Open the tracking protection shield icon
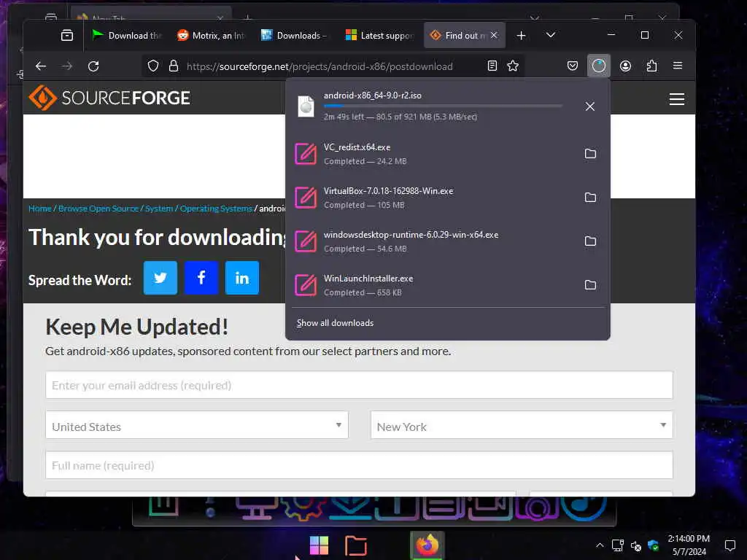Screen dimensions: 747x560 (x=153, y=66)
